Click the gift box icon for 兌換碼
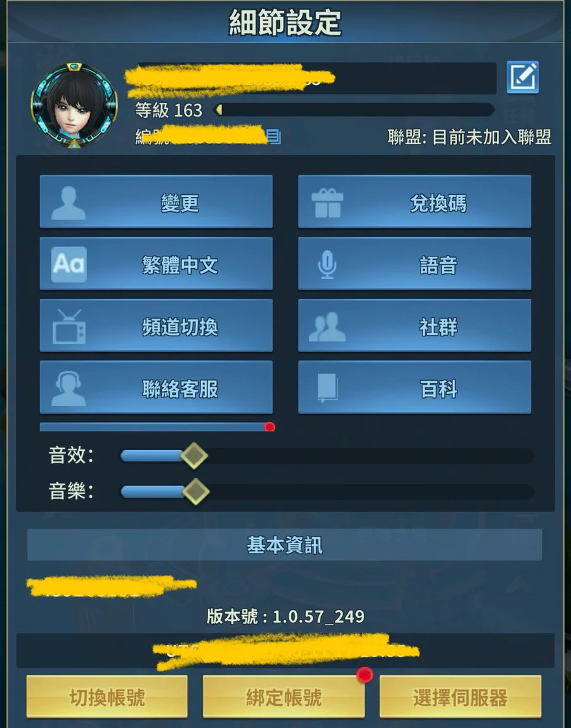Image resolution: width=571 pixels, height=728 pixels. [327, 203]
